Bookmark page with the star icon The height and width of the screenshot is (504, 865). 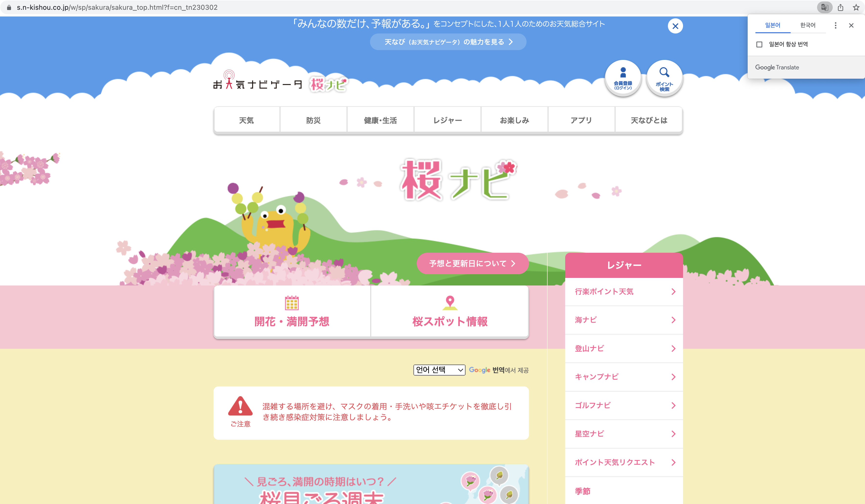(856, 7)
